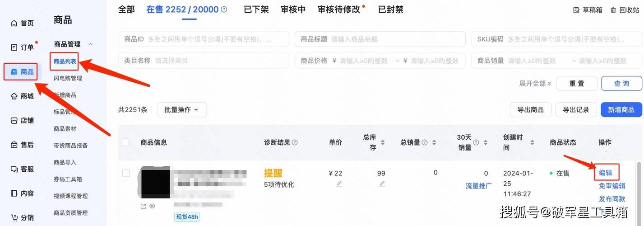The width and height of the screenshot is (644, 226).
Task: Open the Mall sidebar icon
Action: [x=14, y=96]
